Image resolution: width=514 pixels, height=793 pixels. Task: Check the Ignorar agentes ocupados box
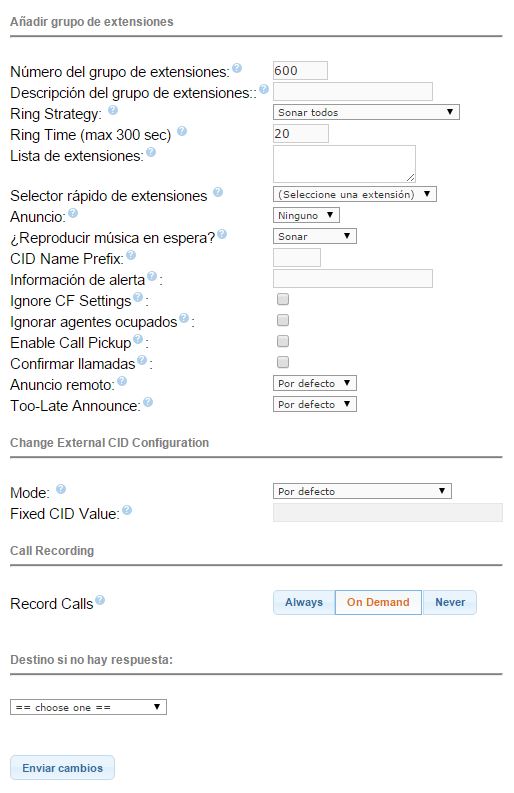283,320
